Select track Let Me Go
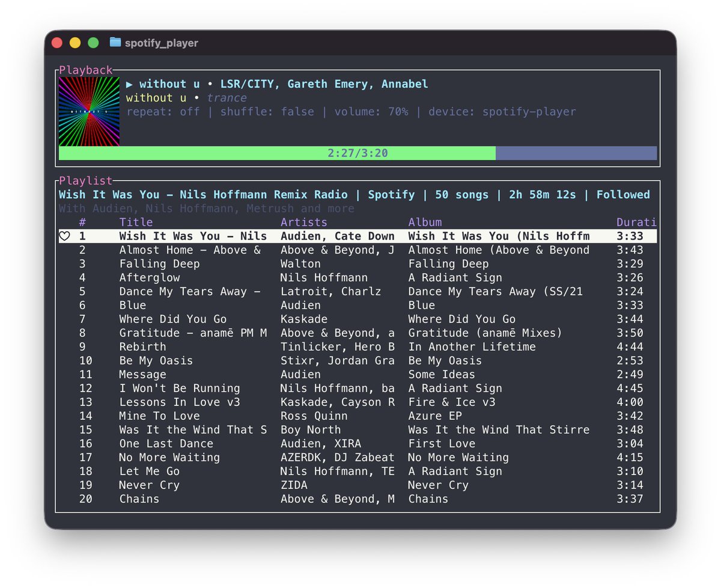This screenshot has height=588, width=721. point(149,471)
